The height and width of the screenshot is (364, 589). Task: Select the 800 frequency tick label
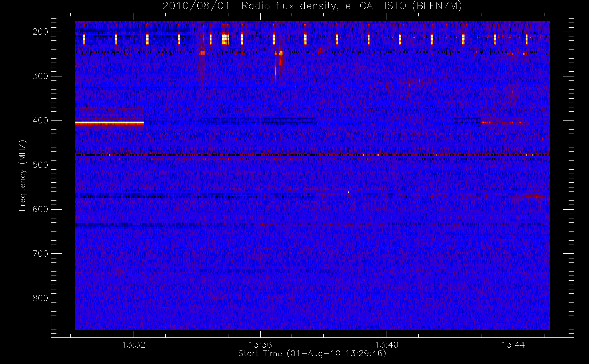[x=40, y=298]
